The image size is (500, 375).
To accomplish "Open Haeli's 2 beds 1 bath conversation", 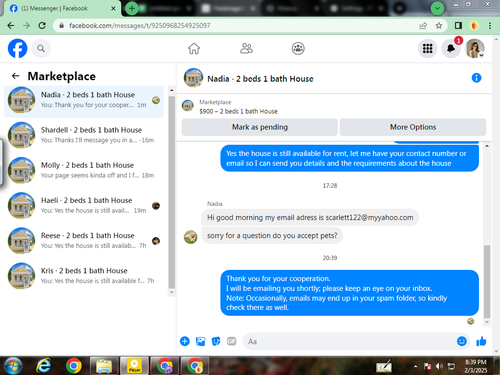I will click(84, 205).
